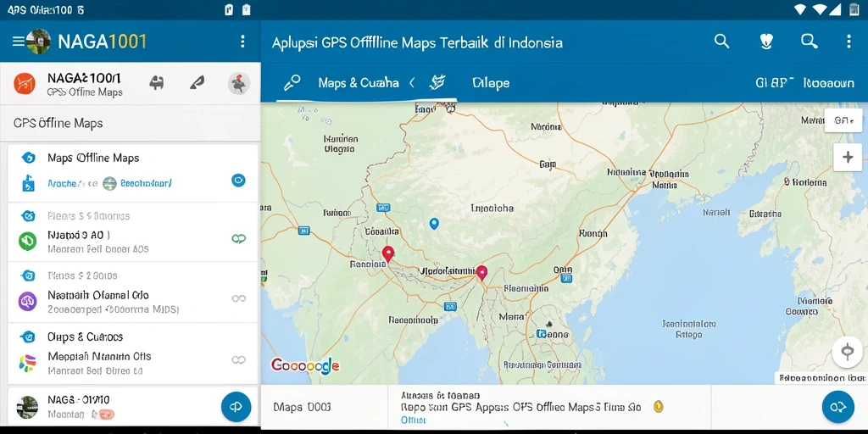This screenshot has height=434, width=868.
Task: Tap the second search magnifier near the overflow menu
Action: tap(810, 41)
